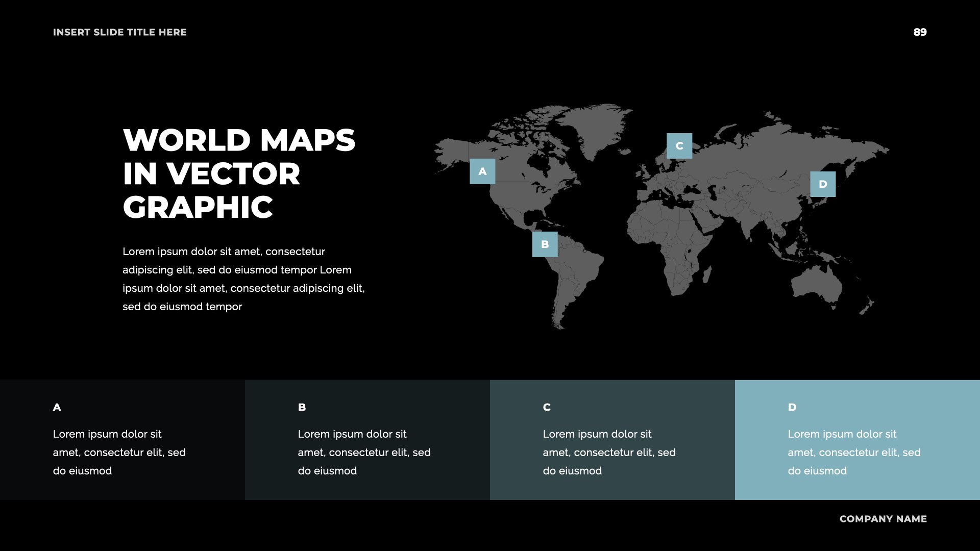
Task: Click map marker A on North America
Action: click(x=482, y=171)
